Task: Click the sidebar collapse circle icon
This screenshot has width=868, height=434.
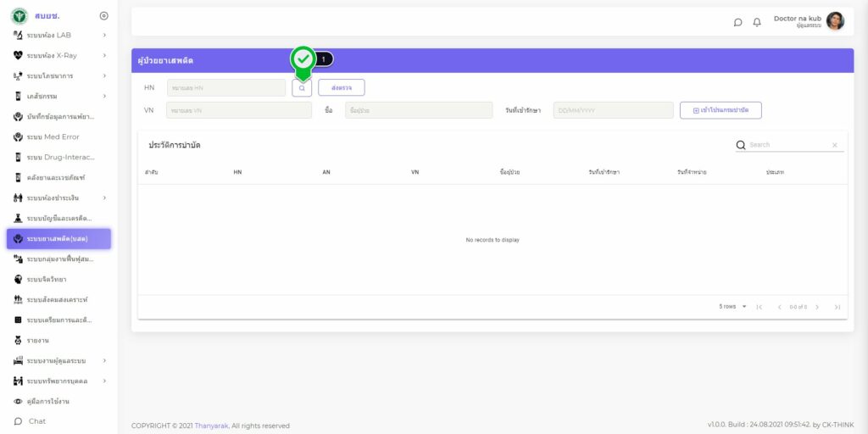Action: pyautogui.click(x=103, y=15)
